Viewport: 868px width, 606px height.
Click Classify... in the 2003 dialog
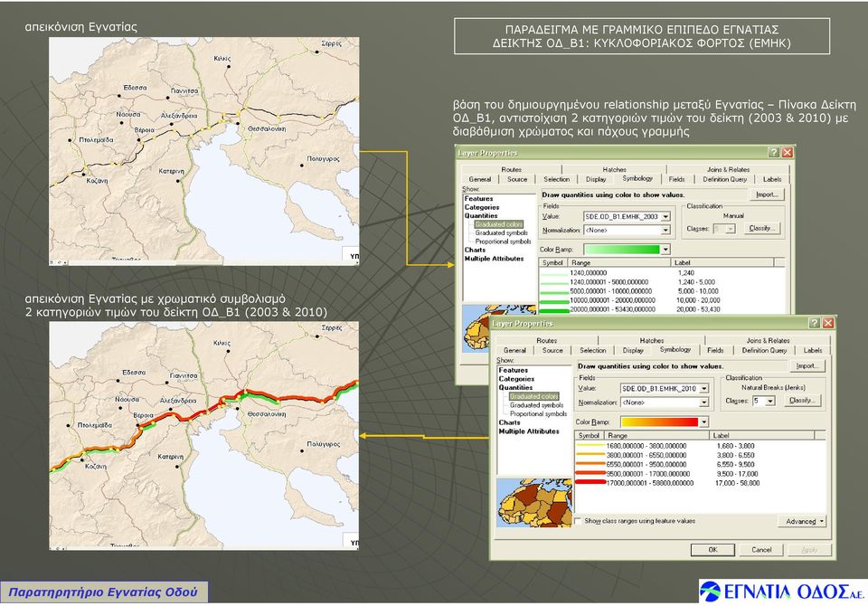coord(761,228)
